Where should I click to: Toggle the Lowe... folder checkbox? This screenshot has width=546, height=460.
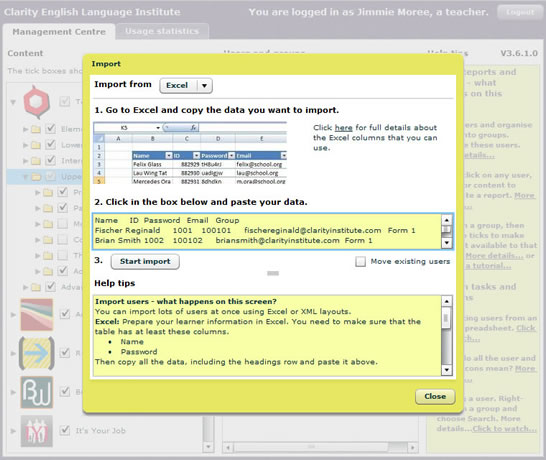[x=51, y=144]
